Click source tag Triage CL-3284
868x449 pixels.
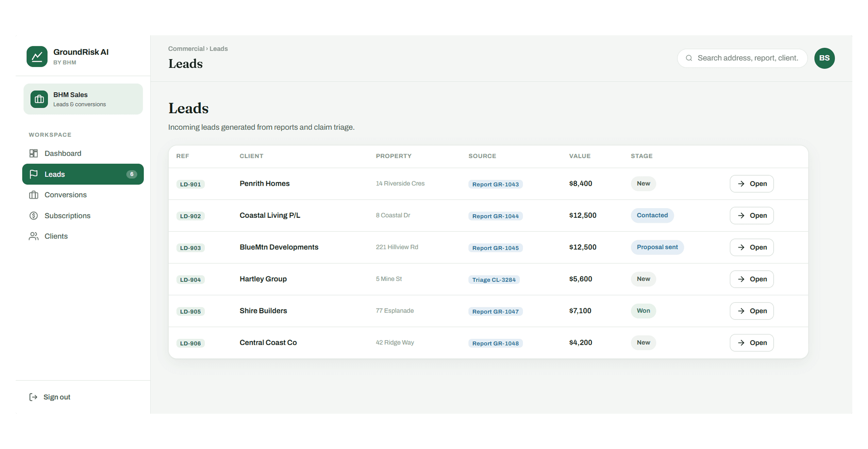point(493,280)
